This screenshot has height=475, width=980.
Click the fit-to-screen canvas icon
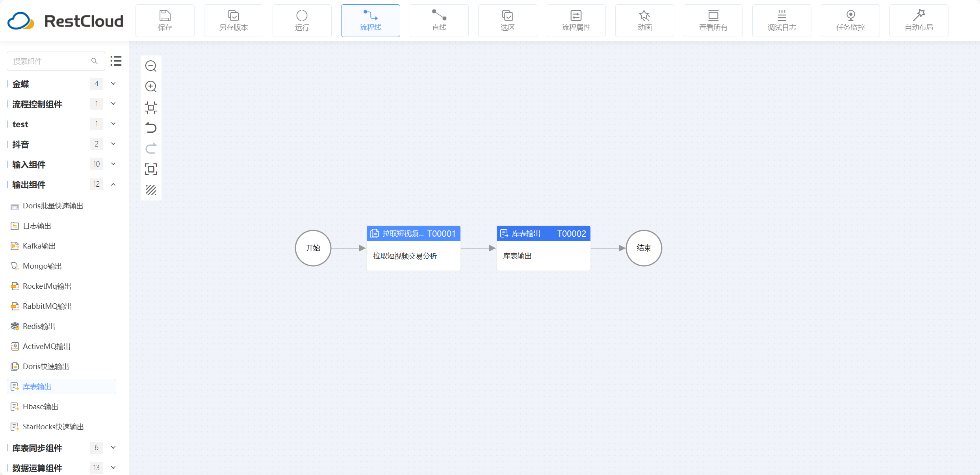pos(151,169)
